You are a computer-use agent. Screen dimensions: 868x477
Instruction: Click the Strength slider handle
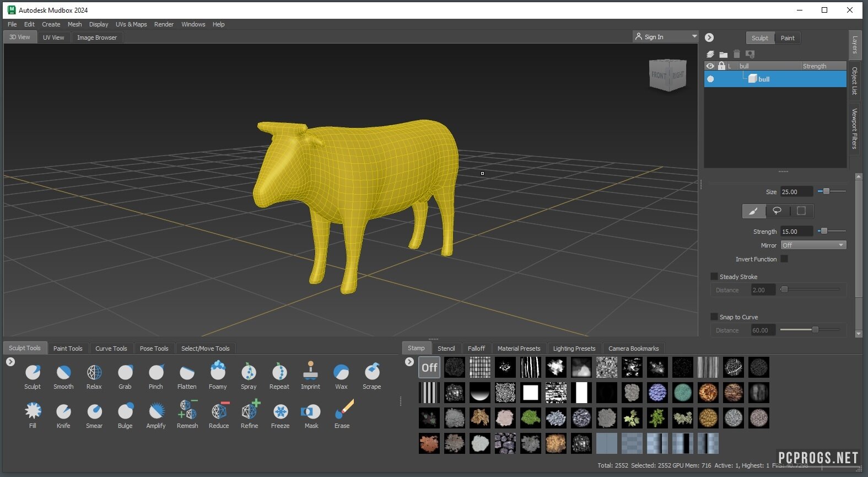point(824,231)
